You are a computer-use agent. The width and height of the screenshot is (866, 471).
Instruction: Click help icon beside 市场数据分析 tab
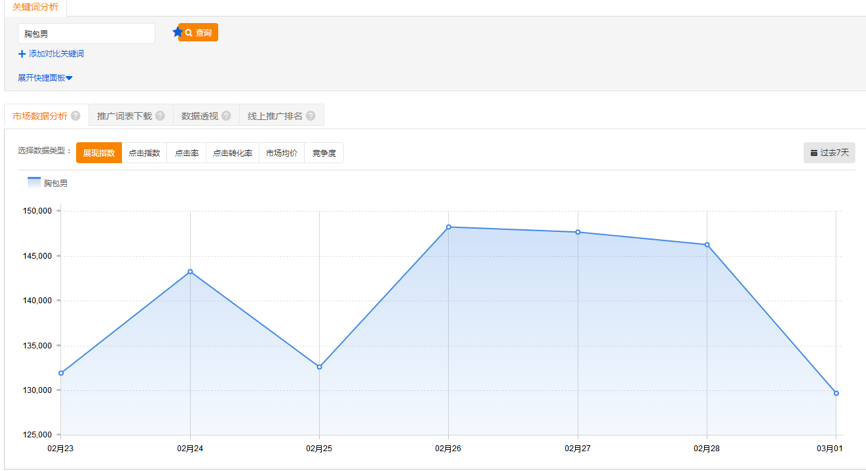click(76, 116)
